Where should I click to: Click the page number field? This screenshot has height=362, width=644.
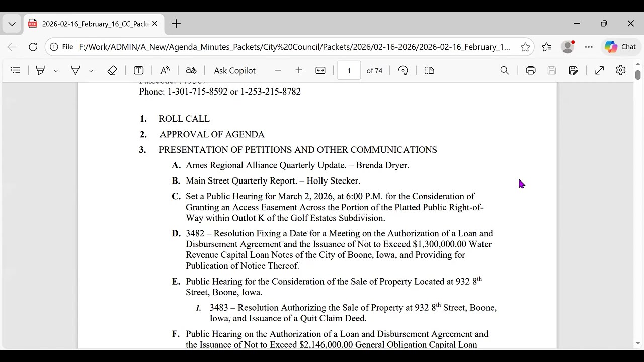[349, 70]
